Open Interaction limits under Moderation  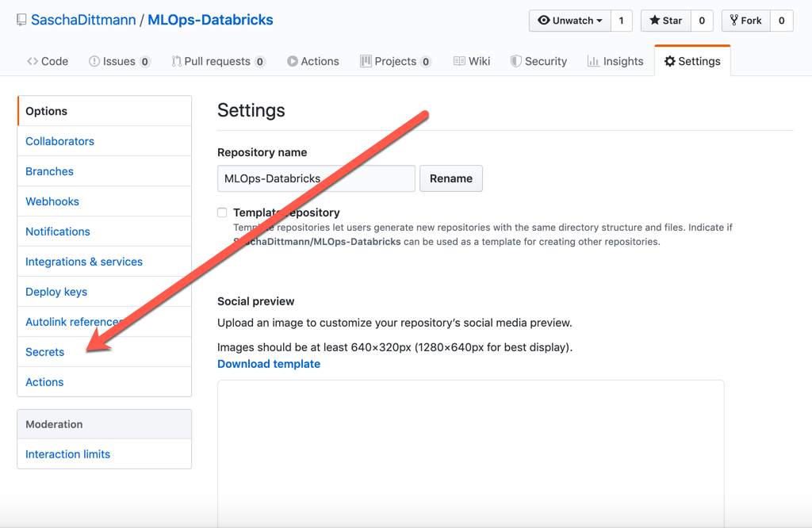[104, 454]
